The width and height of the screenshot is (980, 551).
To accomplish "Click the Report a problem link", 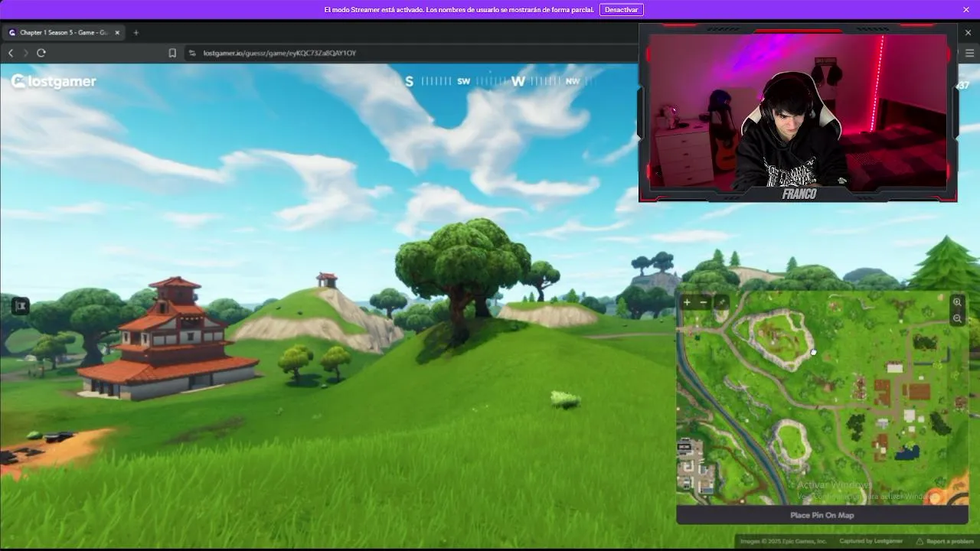I will (x=946, y=541).
